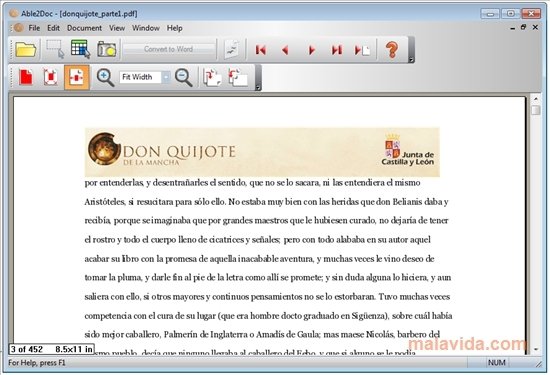Switch to actual size page view
This screenshot has height=375, width=550.
click(26, 77)
